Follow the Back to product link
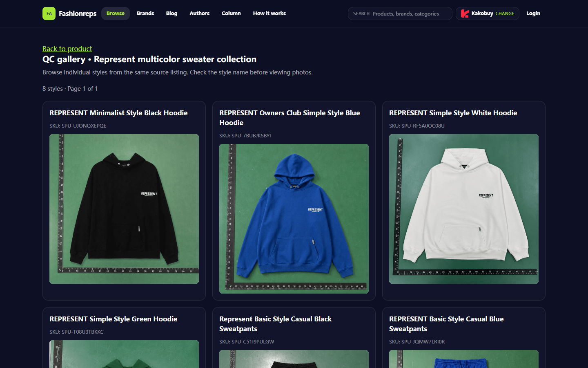The height and width of the screenshot is (368, 588). [67, 49]
